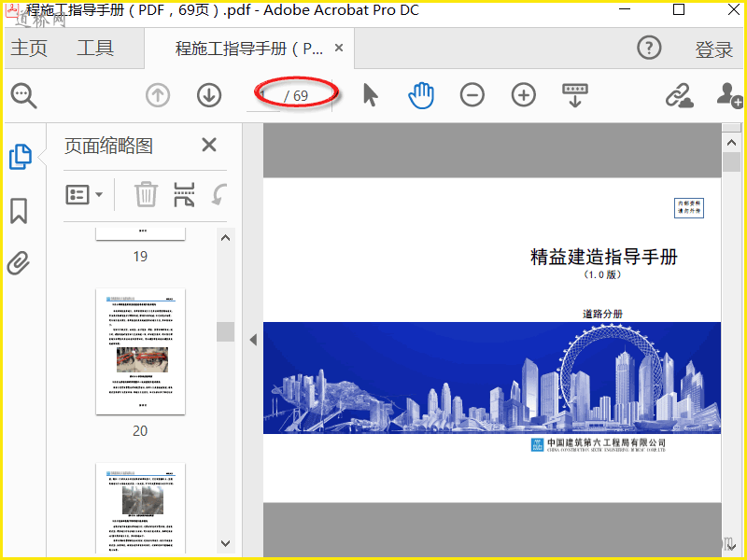Click the 道路分册 subtitle text
The width and height of the screenshot is (747, 560).
pos(602,314)
